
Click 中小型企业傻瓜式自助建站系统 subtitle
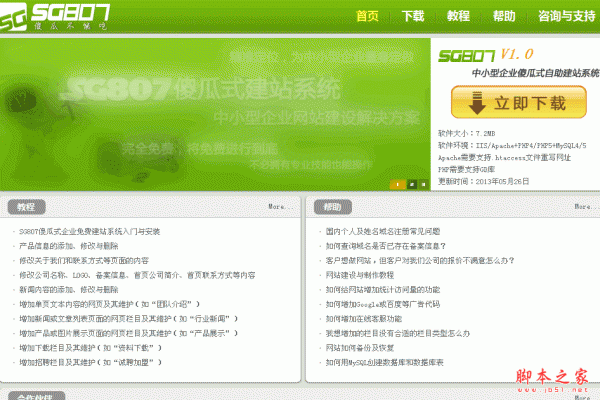[536, 73]
